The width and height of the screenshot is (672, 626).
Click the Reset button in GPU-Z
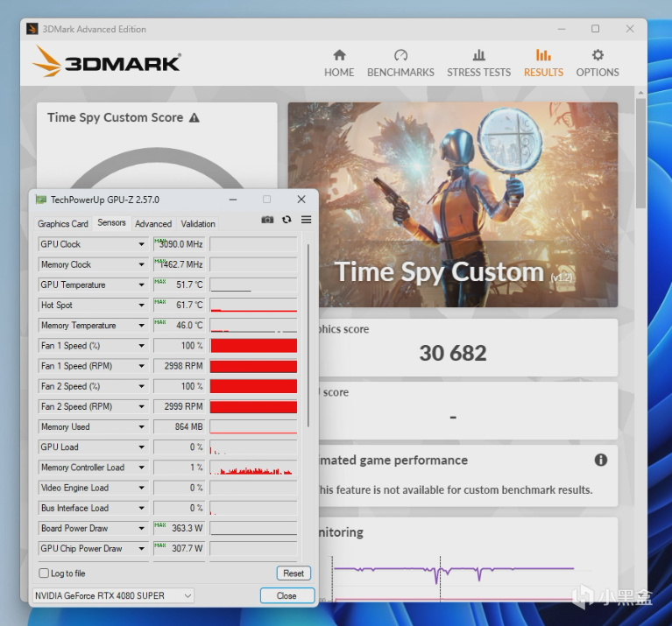pos(294,573)
